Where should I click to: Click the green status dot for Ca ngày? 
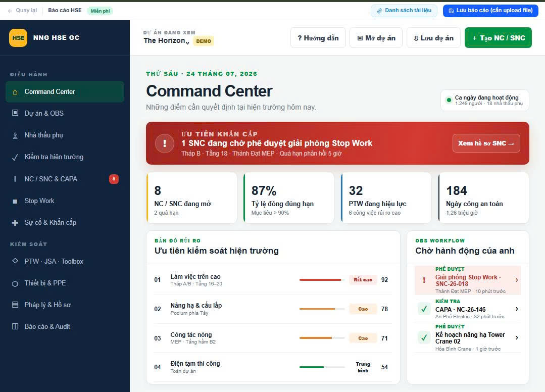449,100
